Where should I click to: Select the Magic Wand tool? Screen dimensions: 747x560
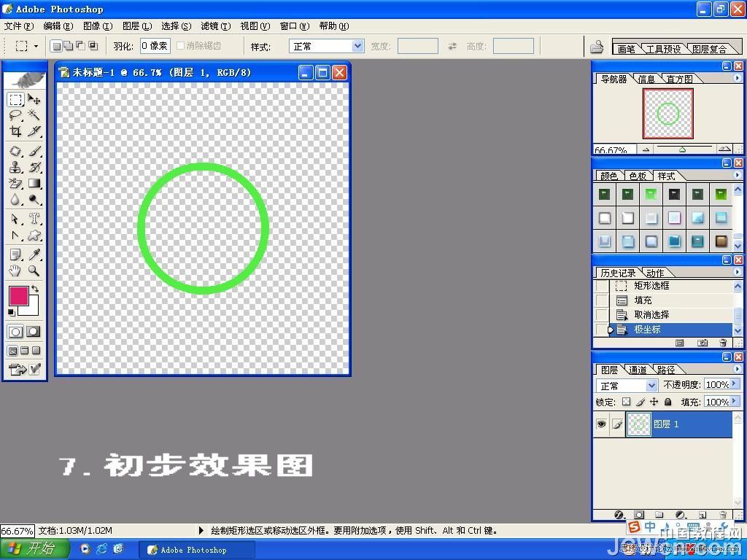(x=34, y=115)
